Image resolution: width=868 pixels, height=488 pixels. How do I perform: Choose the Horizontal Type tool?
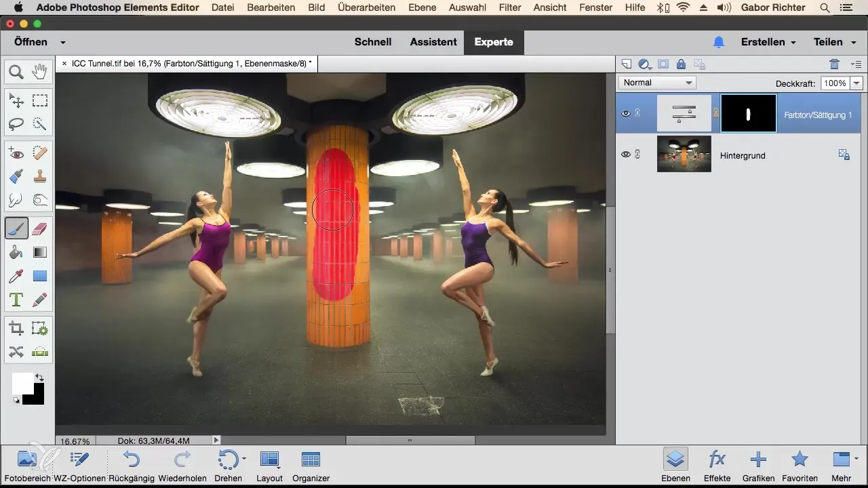tap(16, 299)
